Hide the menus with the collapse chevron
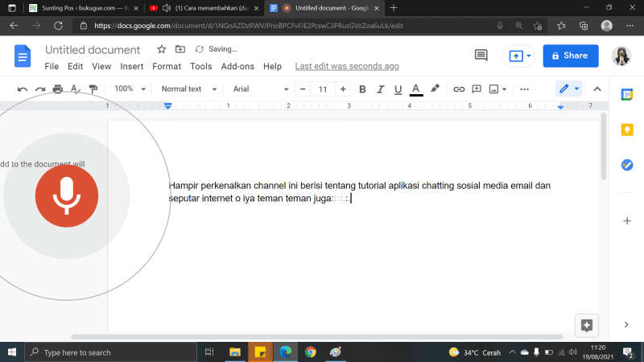 [597, 89]
